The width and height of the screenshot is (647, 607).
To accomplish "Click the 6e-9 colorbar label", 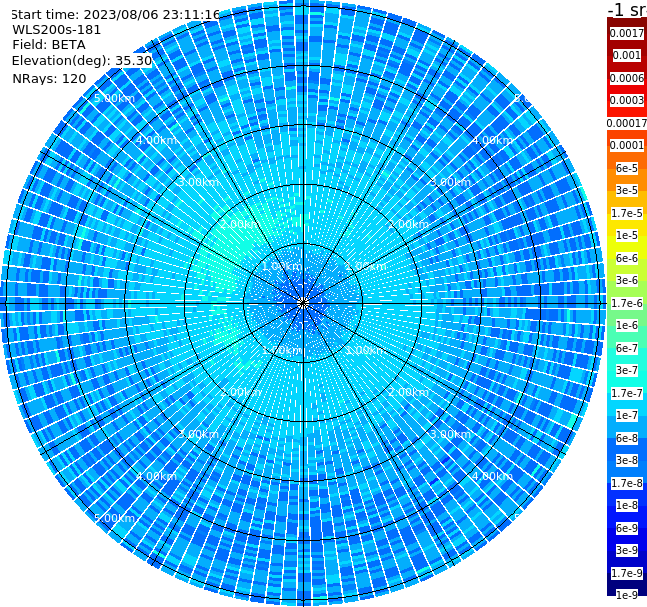I will tap(627, 528).
